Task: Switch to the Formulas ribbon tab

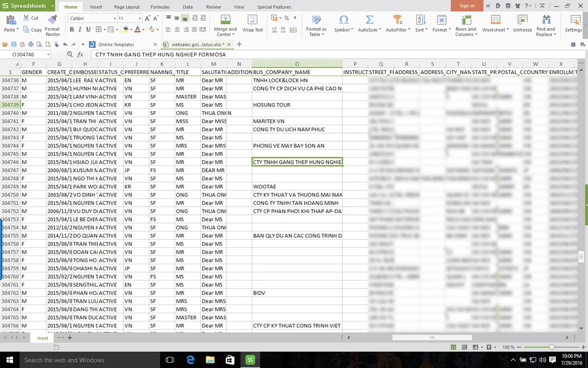Action: tap(160, 7)
